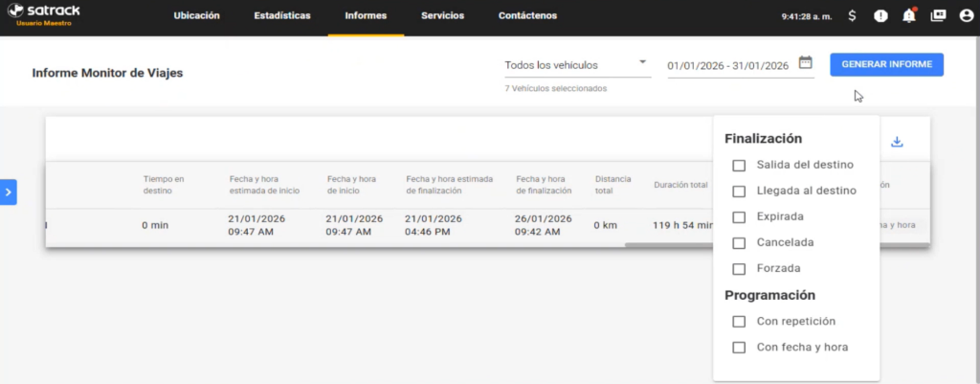Click the Tiempo en destino column header

(x=164, y=185)
